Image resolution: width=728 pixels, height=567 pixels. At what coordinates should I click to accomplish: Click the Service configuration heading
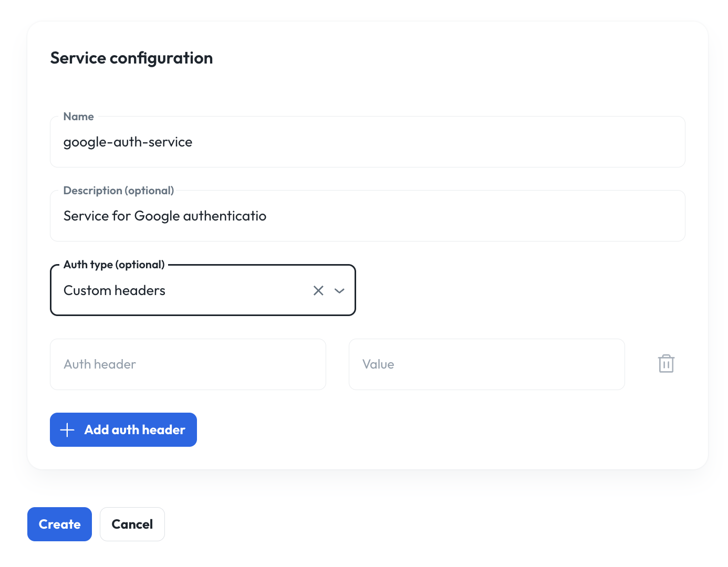coord(131,58)
